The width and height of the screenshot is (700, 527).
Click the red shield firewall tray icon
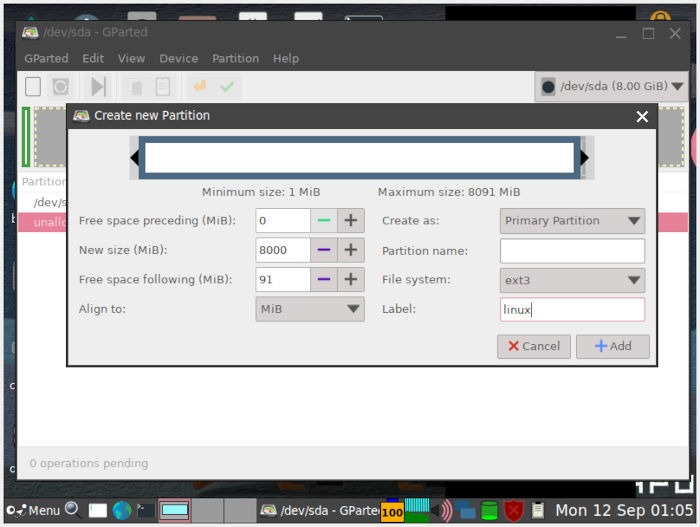[513, 510]
